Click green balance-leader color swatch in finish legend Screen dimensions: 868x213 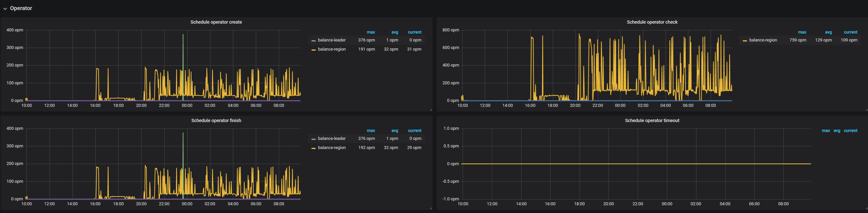click(x=313, y=139)
